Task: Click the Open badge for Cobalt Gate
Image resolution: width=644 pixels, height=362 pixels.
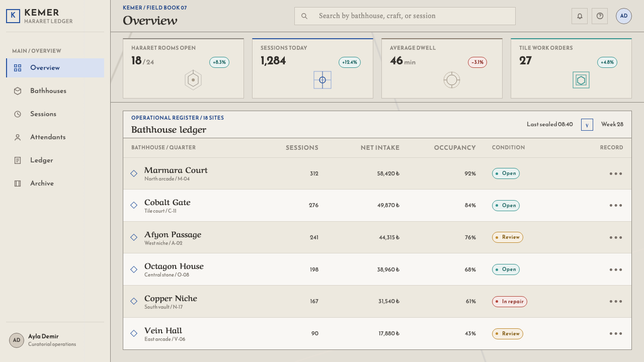Action: [506, 206]
